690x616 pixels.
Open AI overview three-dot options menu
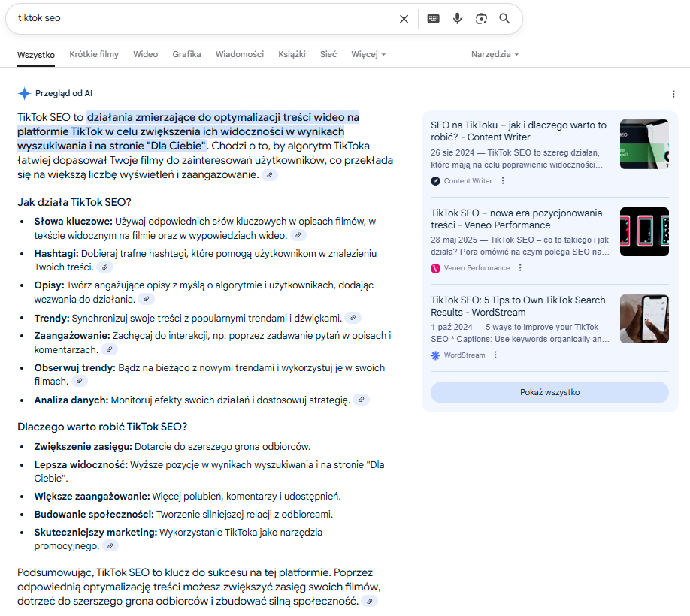click(673, 94)
